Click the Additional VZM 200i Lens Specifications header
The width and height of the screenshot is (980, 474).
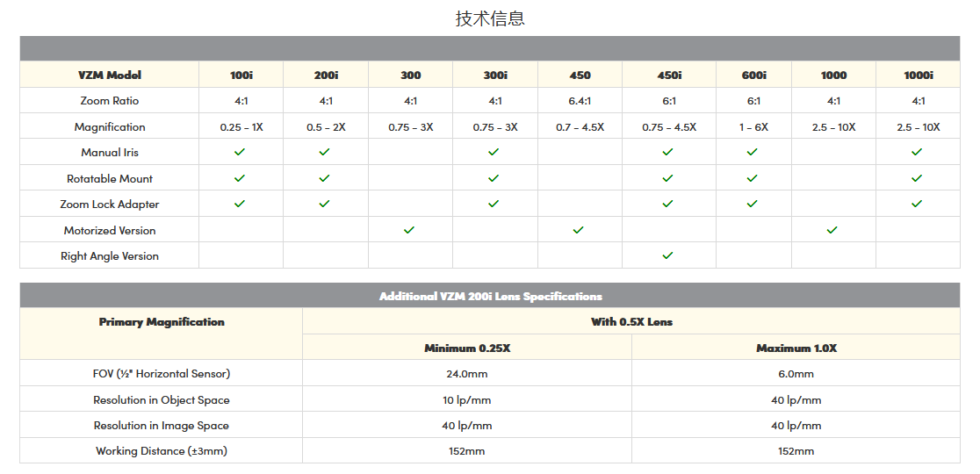click(490, 296)
